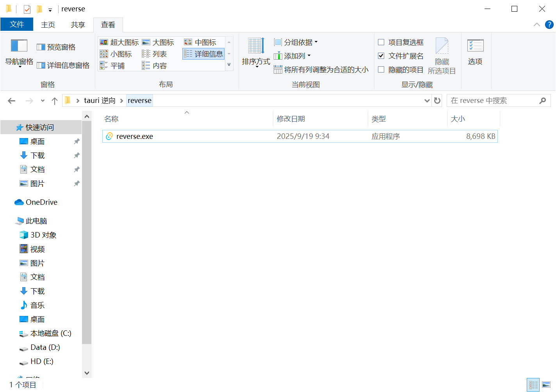This screenshot has width=556, height=392.
Task: Enable the item check boxes option
Action: 381,42
